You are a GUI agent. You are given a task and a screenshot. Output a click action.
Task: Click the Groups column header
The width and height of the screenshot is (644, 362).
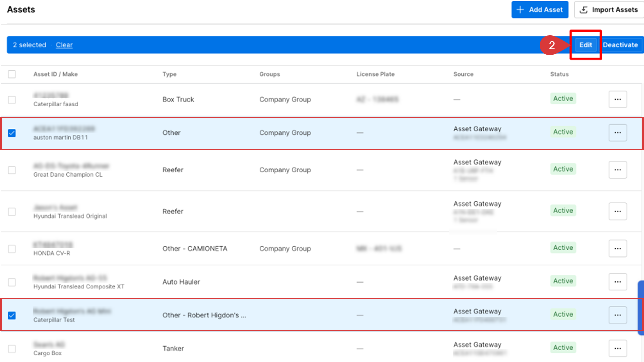coord(269,74)
